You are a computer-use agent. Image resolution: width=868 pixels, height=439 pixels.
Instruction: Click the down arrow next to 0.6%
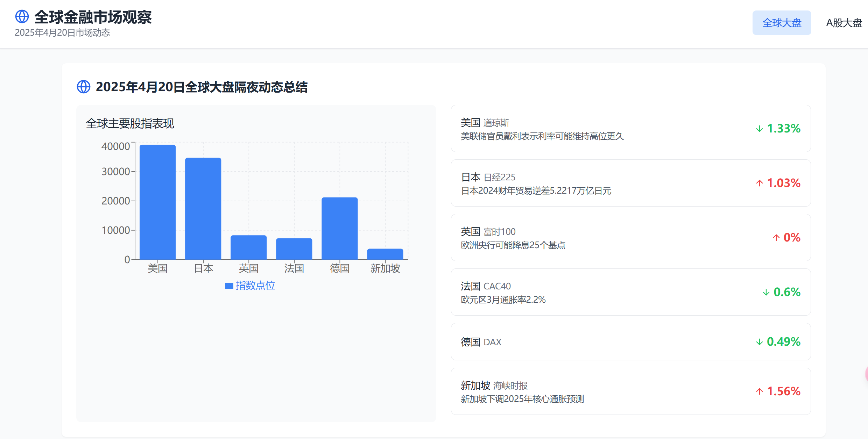(x=766, y=292)
